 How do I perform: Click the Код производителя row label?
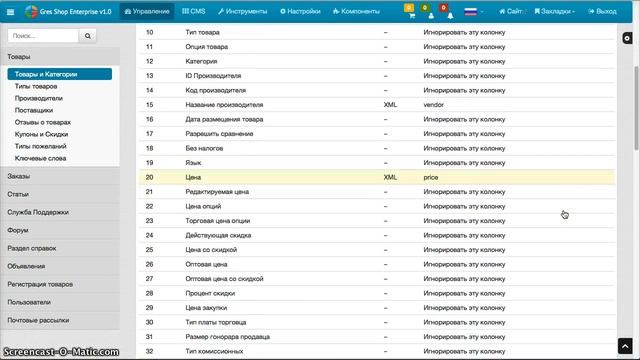point(216,90)
